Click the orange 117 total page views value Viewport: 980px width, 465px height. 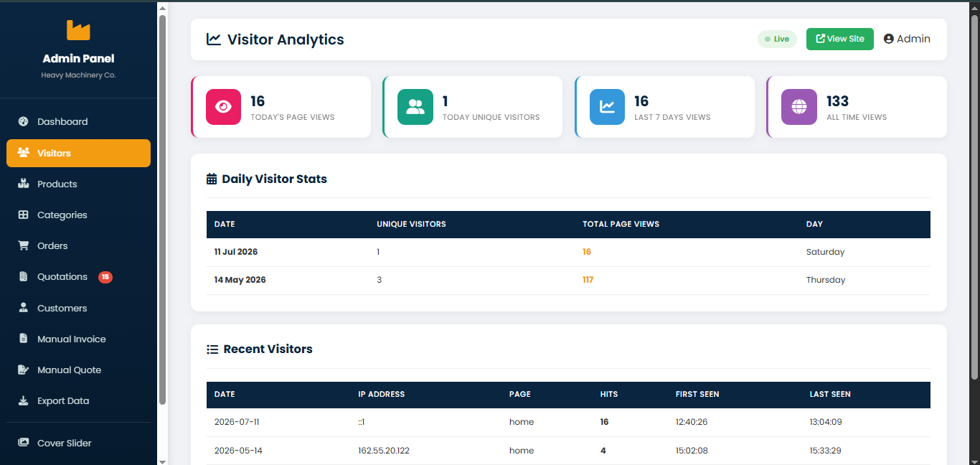(x=588, y=280)
